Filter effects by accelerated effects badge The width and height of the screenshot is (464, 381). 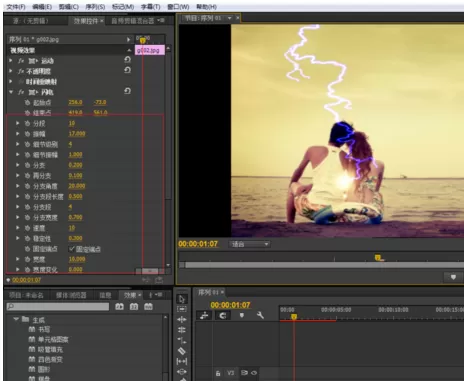coord(119,306)
